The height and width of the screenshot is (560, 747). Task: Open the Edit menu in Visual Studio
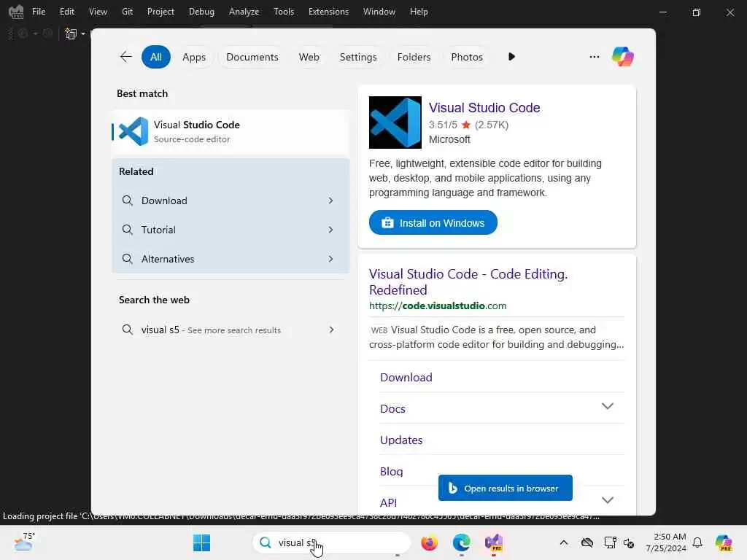click(x=66, y=12)
